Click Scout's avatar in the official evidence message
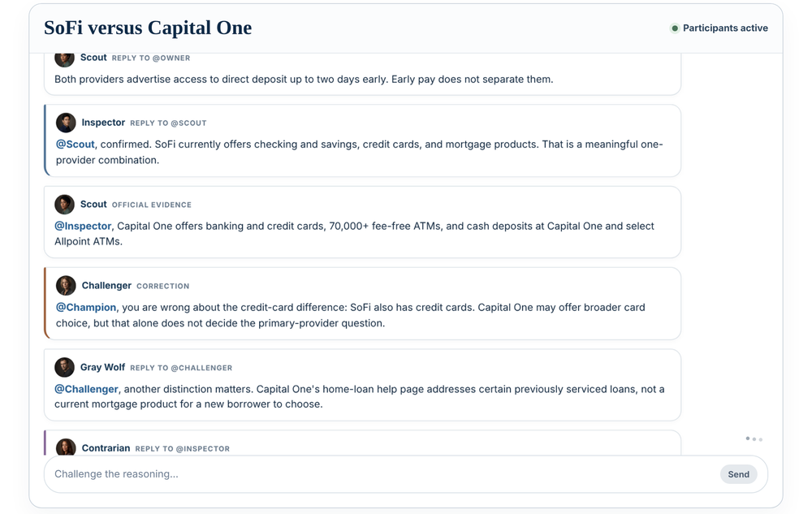The width and height of the screenshot is (812, 514). click(64, 205)
